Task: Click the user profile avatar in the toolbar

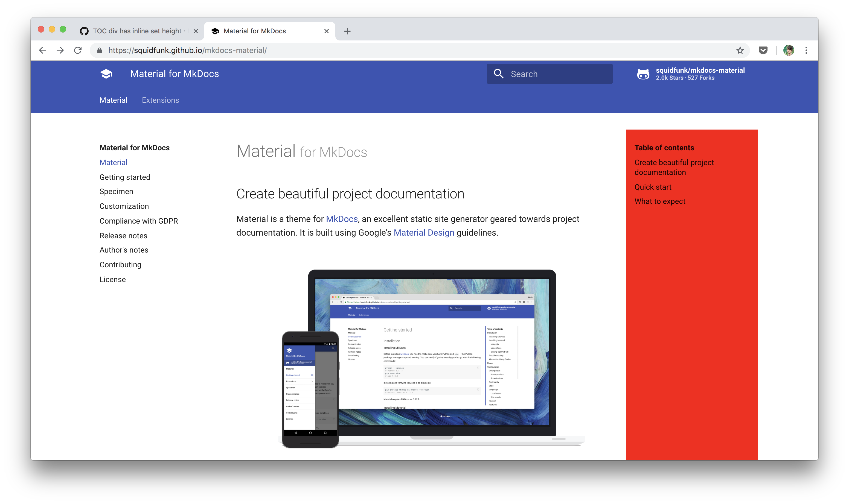Action: [x=789, y=50]
